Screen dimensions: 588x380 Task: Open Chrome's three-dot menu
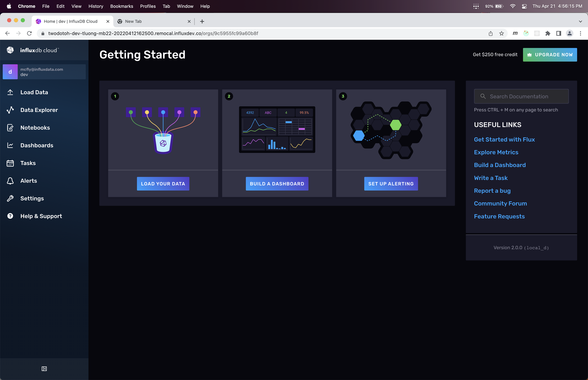(580, 33)
